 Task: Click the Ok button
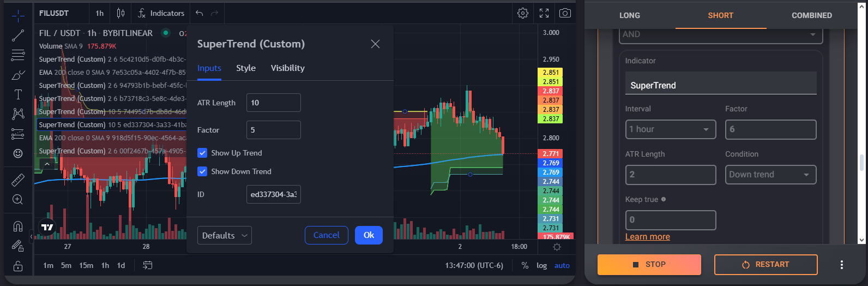[x=369, y=235]
